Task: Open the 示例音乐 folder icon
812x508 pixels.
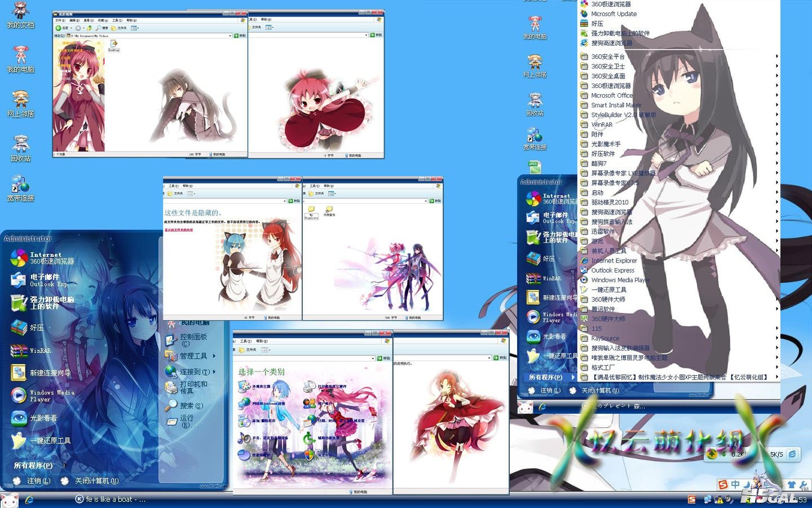Action: pyautogui.click(x=329, y=212)
